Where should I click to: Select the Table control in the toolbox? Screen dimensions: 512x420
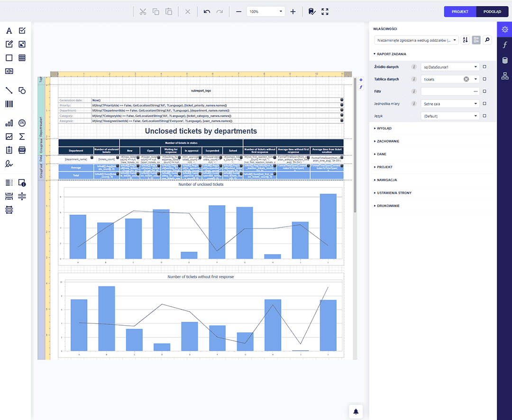coord(22,58)
